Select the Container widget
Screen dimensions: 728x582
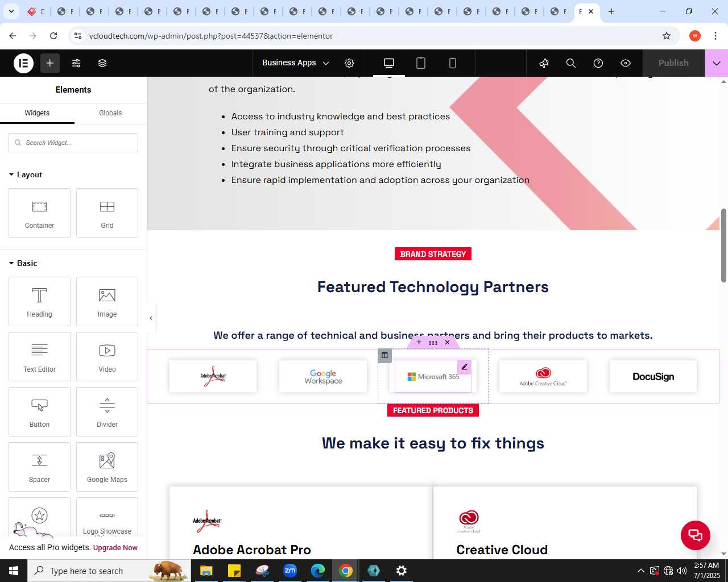pos(39,213)
